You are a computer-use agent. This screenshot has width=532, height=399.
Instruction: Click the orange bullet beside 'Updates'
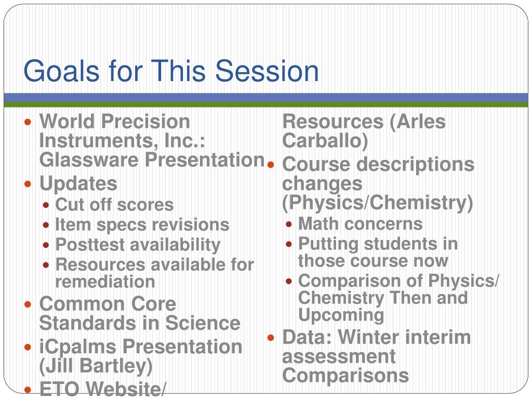(x=28, y=184)
